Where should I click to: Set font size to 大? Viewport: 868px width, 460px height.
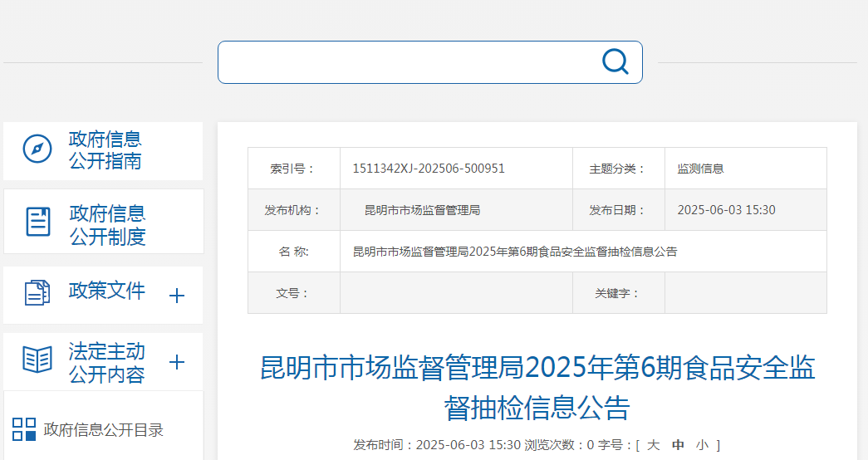click(x=653, y=445)
